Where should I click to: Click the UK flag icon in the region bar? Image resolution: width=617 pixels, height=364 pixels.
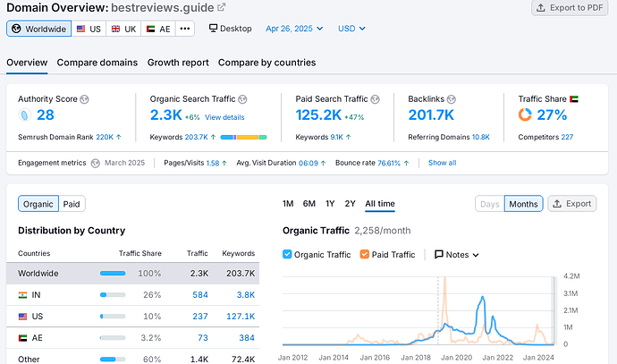click(x=115, y=29)
